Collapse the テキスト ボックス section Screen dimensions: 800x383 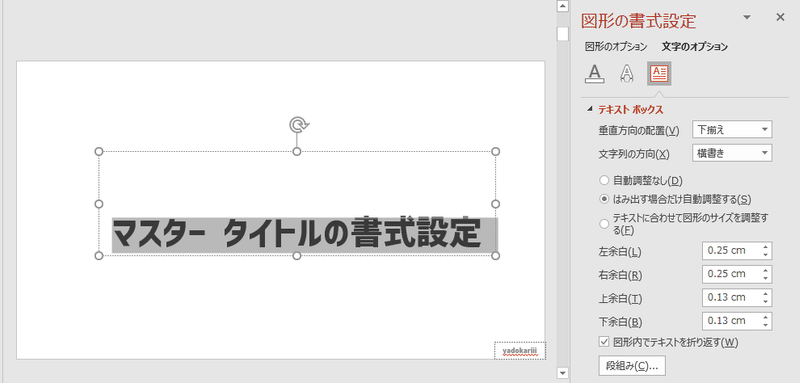590,109
